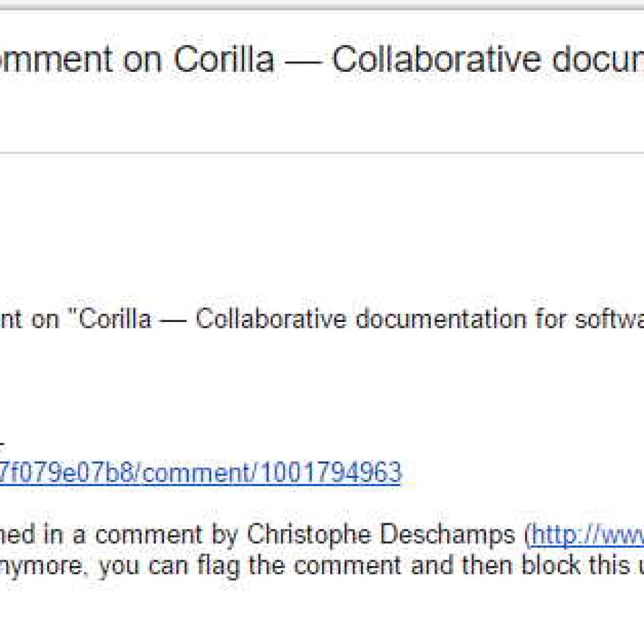This screenshot has height=644, width=644.
Task: Click the em dash in the subject heading
Action: pyautogui.click(x=303, y=62)
